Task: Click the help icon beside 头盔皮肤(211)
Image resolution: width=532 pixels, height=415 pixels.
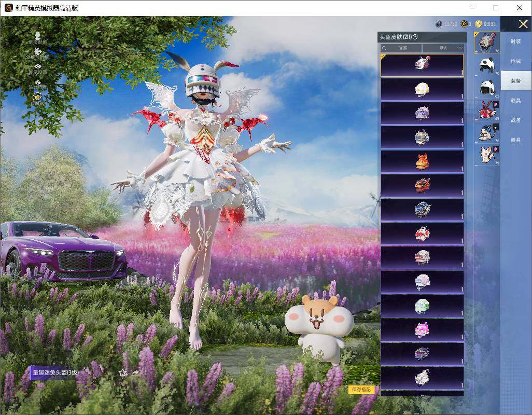Action: click(415, 37)
